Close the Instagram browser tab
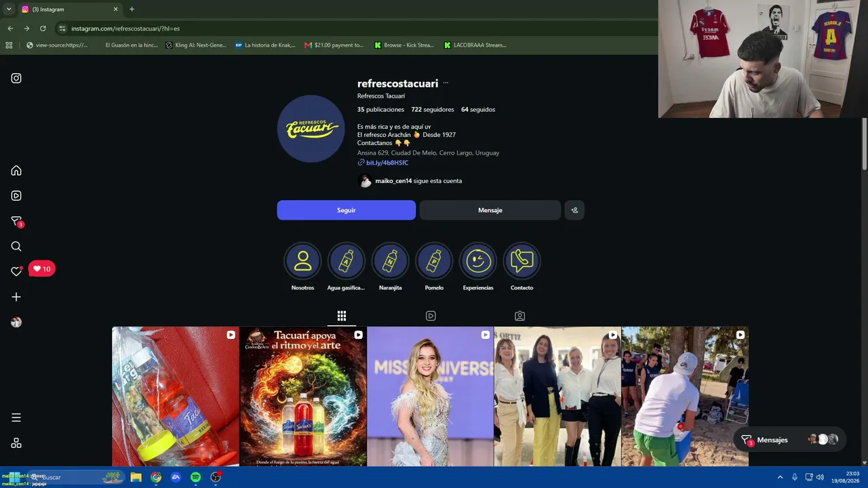 coord(115,9)
